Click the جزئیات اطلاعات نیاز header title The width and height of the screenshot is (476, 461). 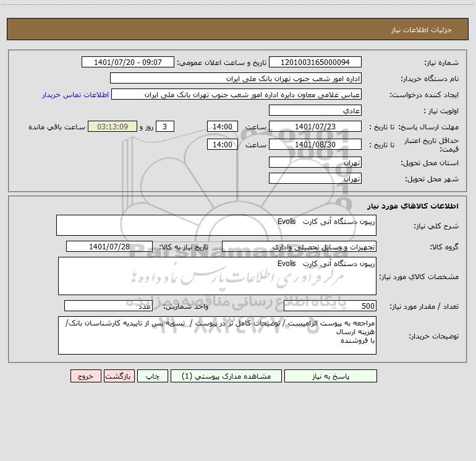(x=421, y=30)
